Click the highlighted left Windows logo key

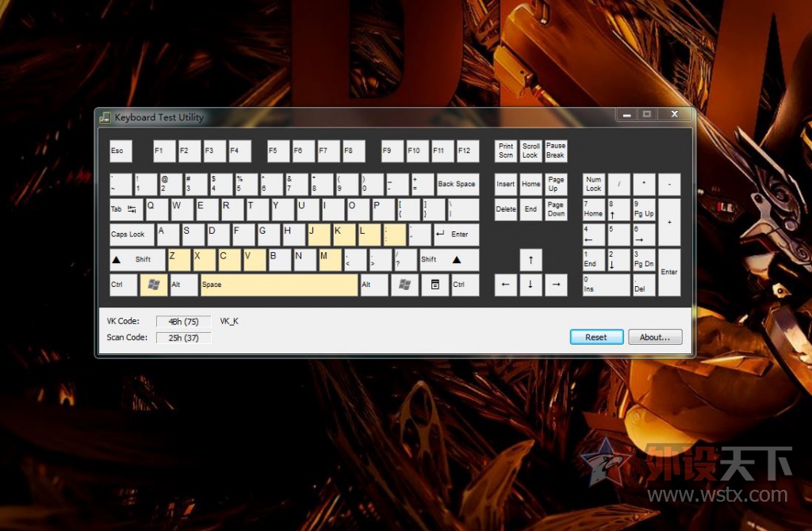(x=151, y=285)
